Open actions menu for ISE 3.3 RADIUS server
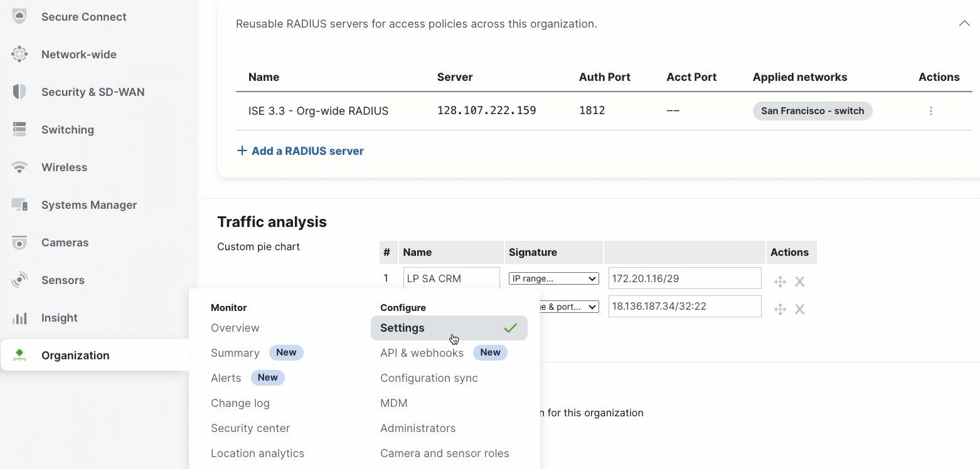Viewport: 980px width, 469px height. pyautogui.click(x=930, y=111)
